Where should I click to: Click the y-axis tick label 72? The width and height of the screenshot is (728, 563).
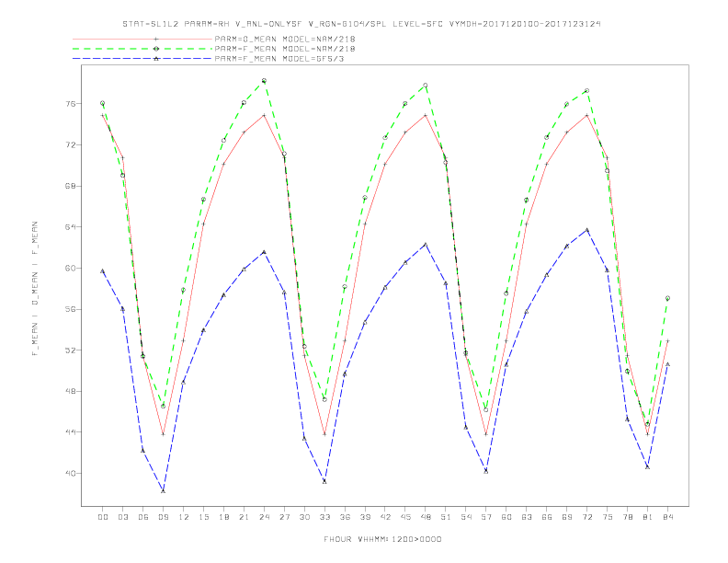click(70, 145)
